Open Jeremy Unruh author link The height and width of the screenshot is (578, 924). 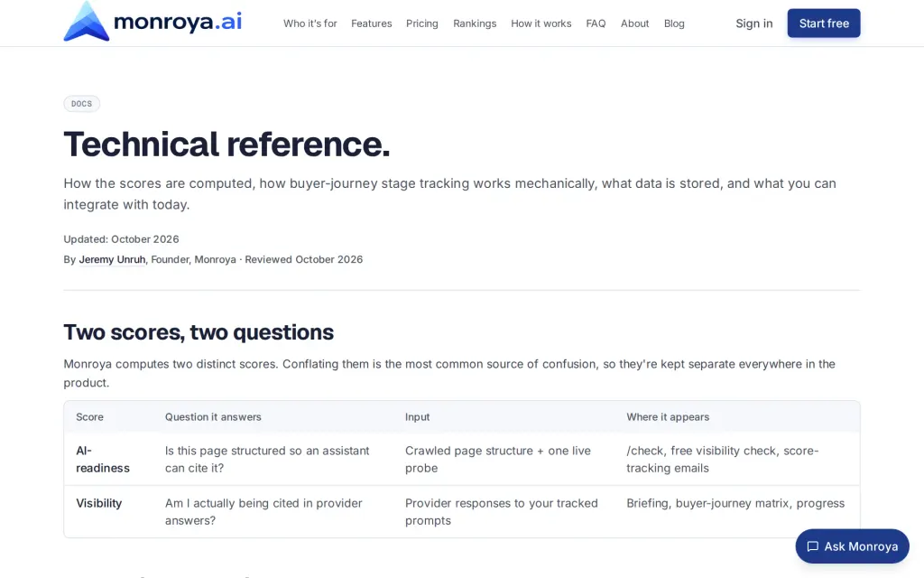coord(112,259)
